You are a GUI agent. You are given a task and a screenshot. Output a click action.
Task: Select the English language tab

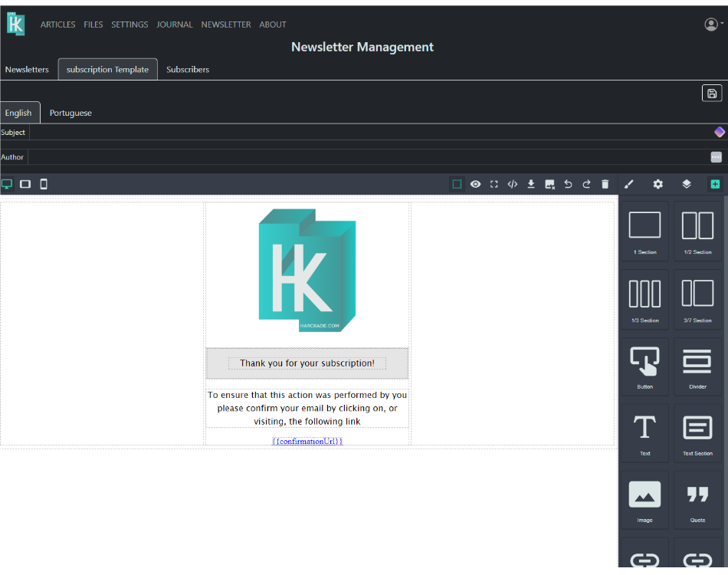18,113
